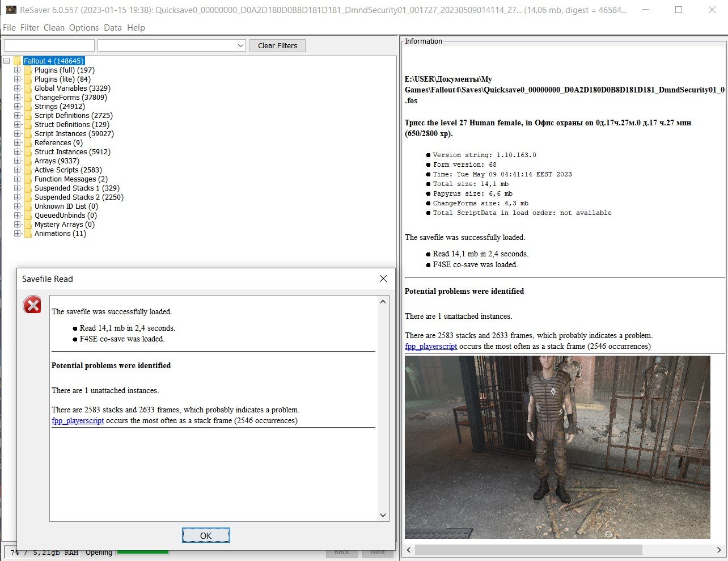Expand the Global Variables tree node
Screen dimensions: 728x561
click(x=18, y=88)
